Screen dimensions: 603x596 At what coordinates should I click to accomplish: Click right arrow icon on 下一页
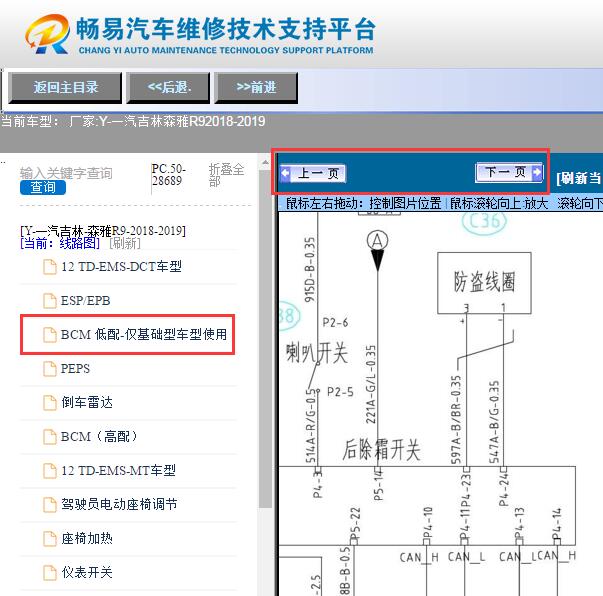tap(537, 172)
